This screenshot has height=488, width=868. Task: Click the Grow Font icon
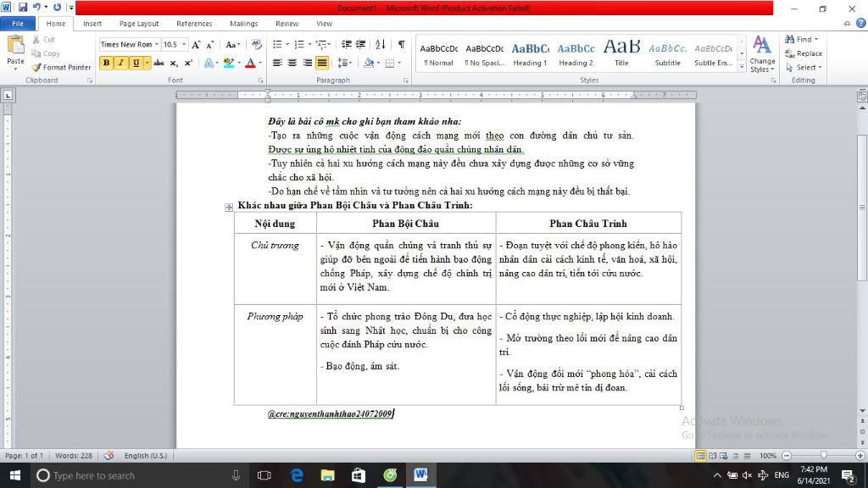(x=196, y=45)
